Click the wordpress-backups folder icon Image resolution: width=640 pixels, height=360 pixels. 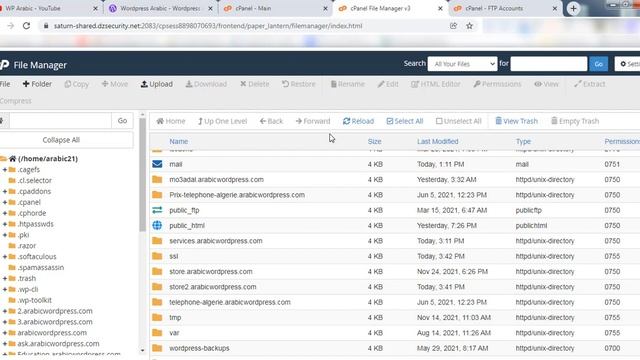(x=157, y=348)
